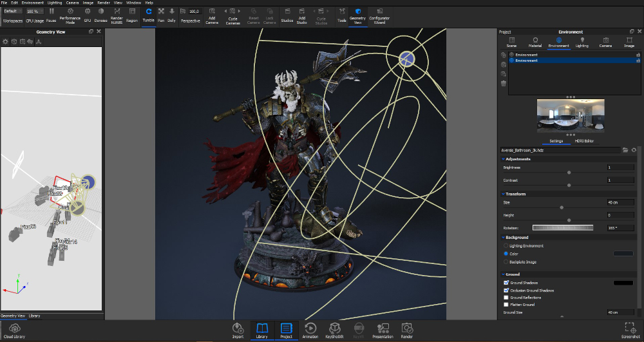Open the Lighting menu
Viewport: 644px width, 342px height.
tap(55, 3)
